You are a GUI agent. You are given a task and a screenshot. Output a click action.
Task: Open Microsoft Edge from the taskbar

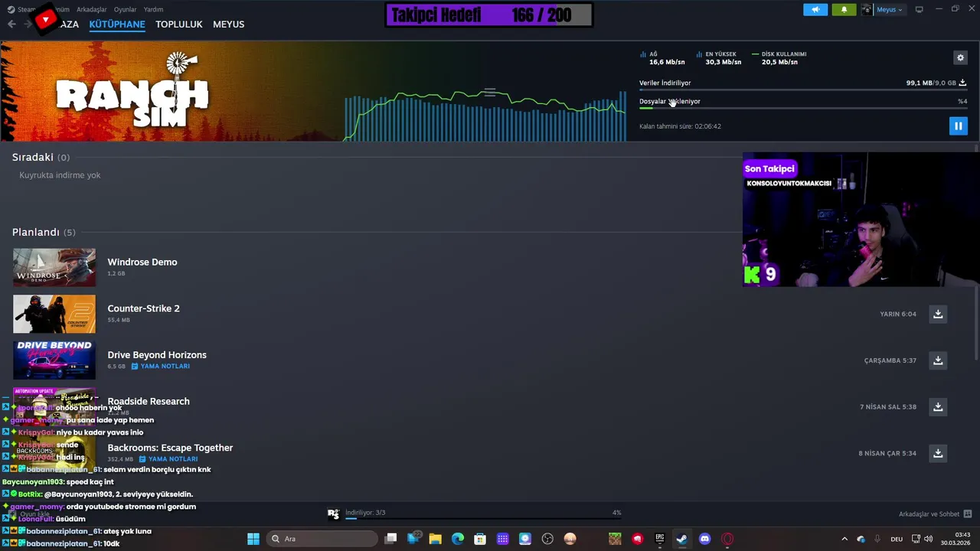tap(458, 539)
